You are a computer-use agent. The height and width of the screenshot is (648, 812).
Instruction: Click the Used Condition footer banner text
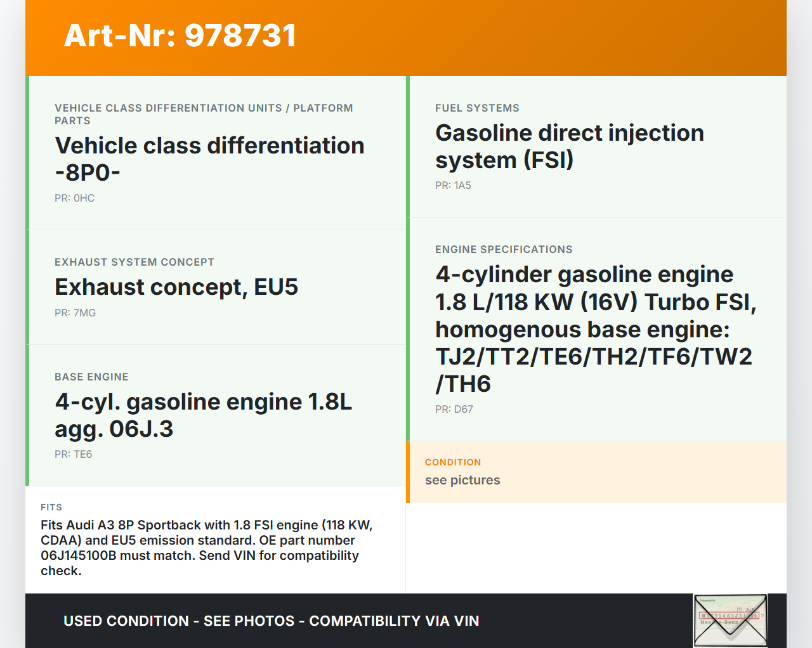(x=271, y=621)
